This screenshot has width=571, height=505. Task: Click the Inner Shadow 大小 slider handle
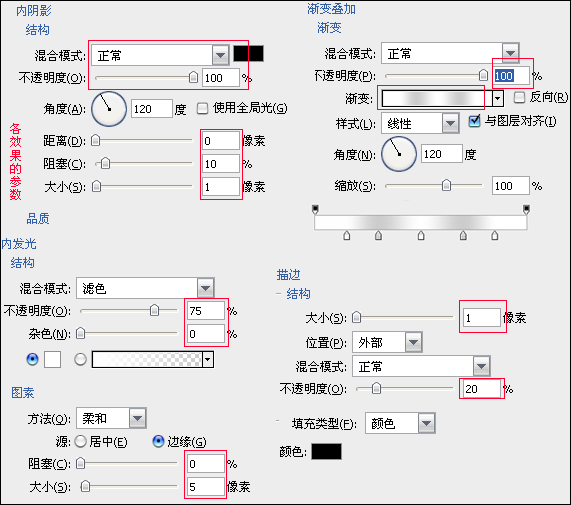(97, 186)
